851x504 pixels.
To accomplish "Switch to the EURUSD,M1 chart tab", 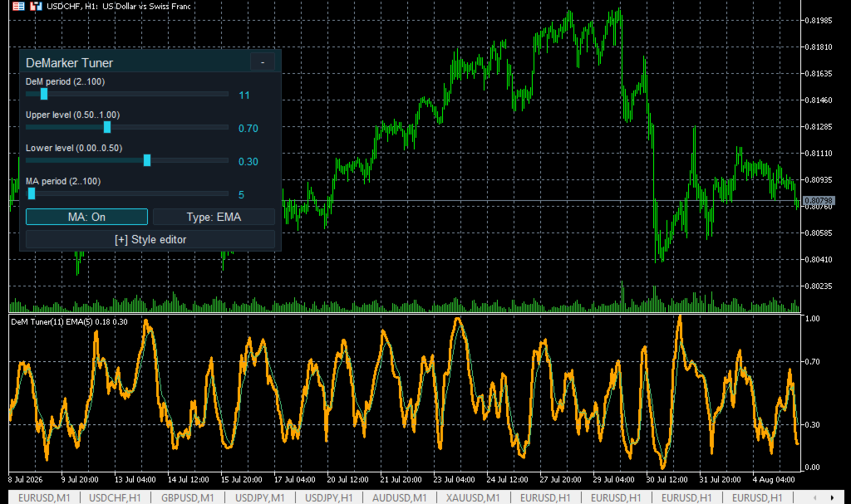I will point(44,497).
